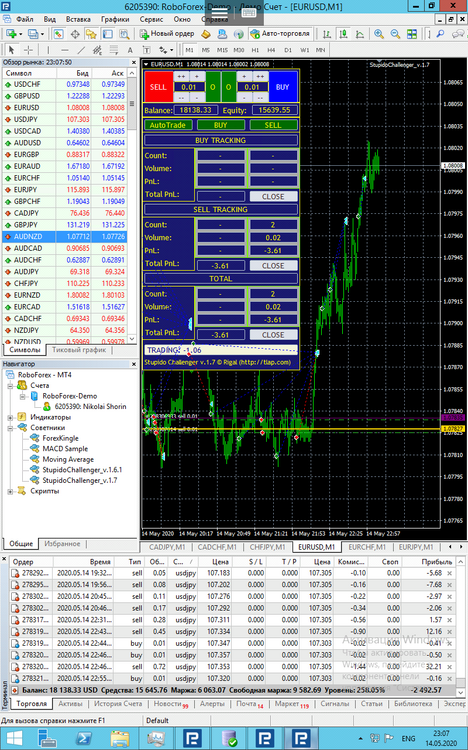The image size is (468, 750).
Task: Switch timeframe to D1
Action: pos(288,50)
